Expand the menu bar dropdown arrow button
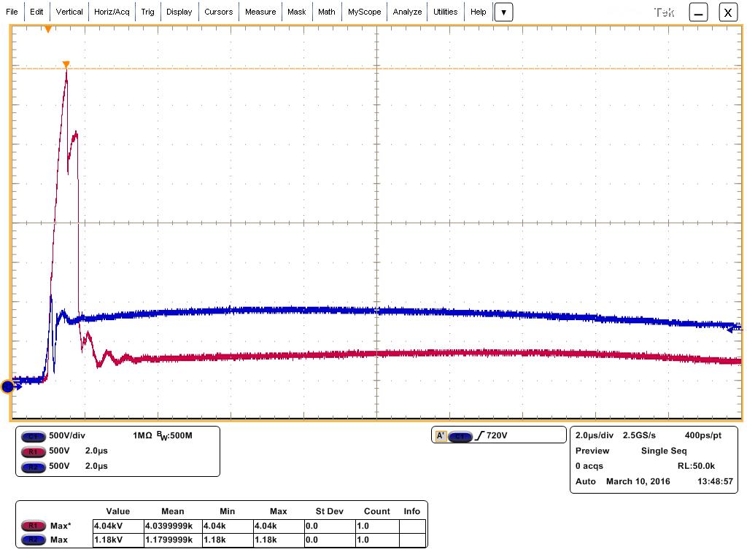This screenshot has width=747, height=560. click(503, 12)
